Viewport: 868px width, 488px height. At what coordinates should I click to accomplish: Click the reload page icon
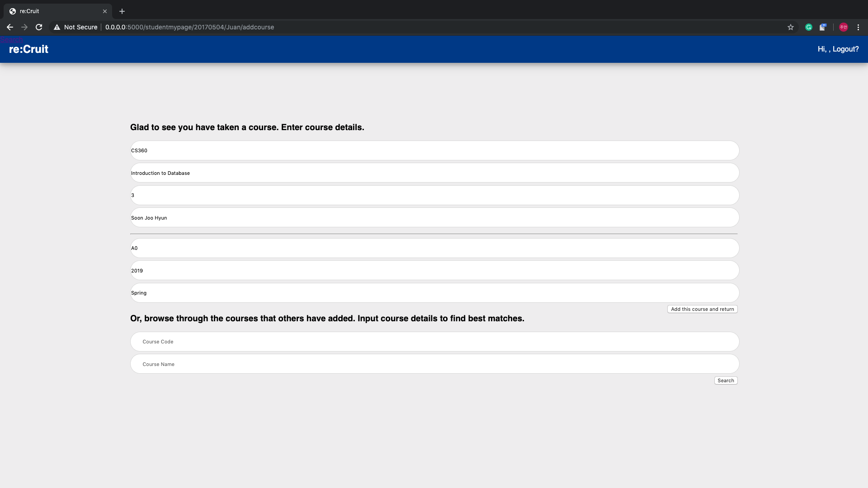39,27
